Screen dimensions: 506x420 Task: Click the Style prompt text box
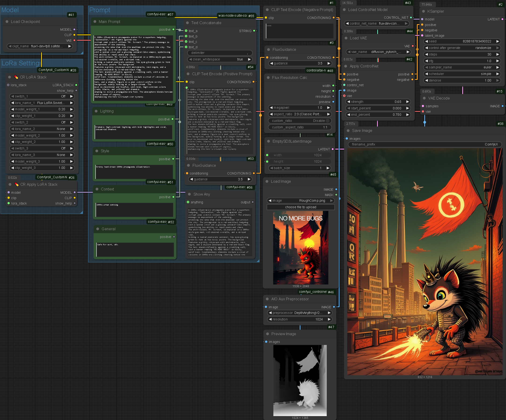[134, 172]
